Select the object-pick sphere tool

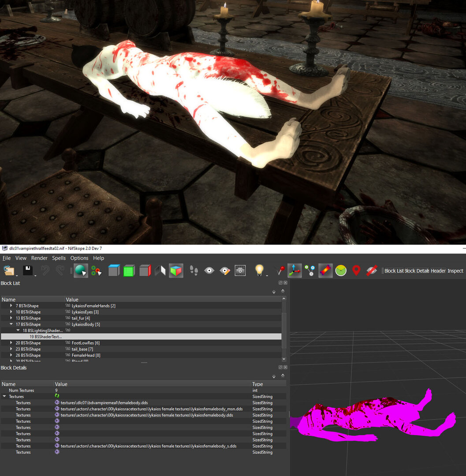click(x=81, y=271)
